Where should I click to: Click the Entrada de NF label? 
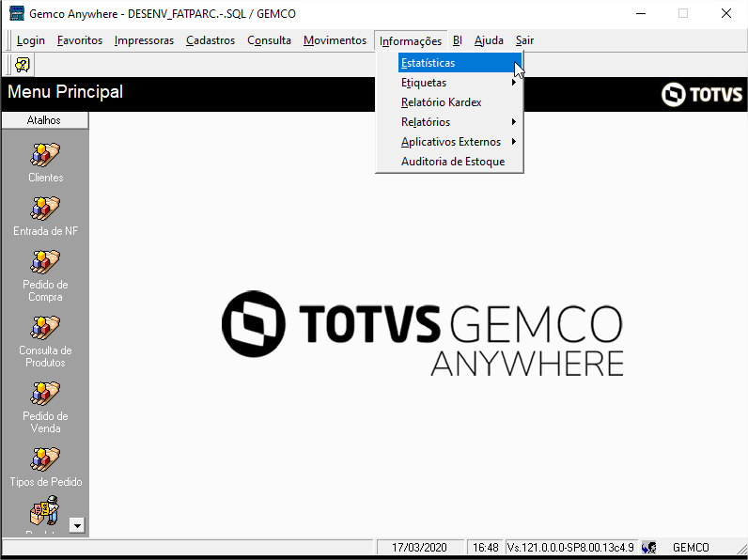[45, 231]
